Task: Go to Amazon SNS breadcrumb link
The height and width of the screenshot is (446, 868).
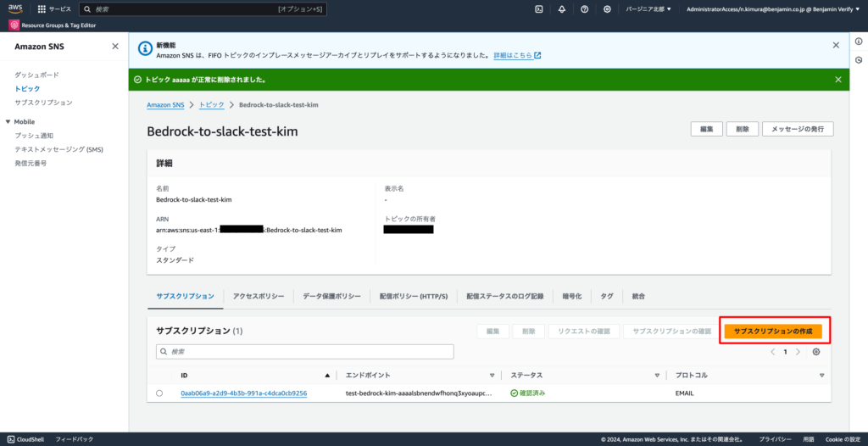Action: pyautogui.click(x=165, y=104)
